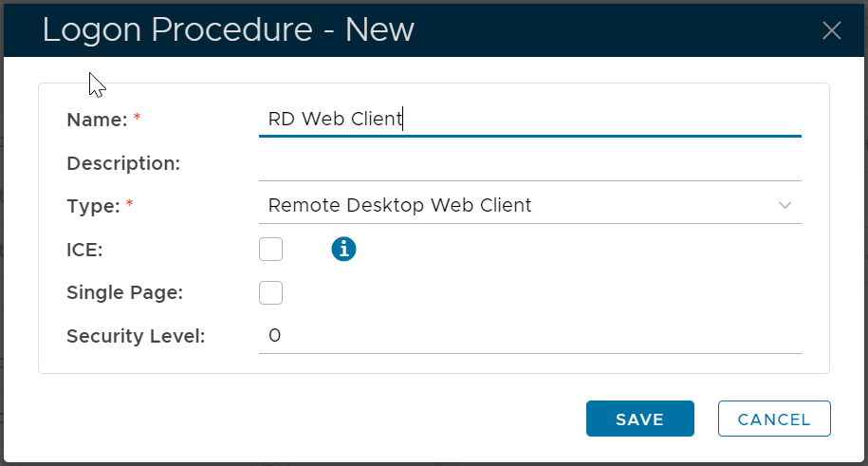
Task: Click the ICE label text
Action: pos(84,250)
